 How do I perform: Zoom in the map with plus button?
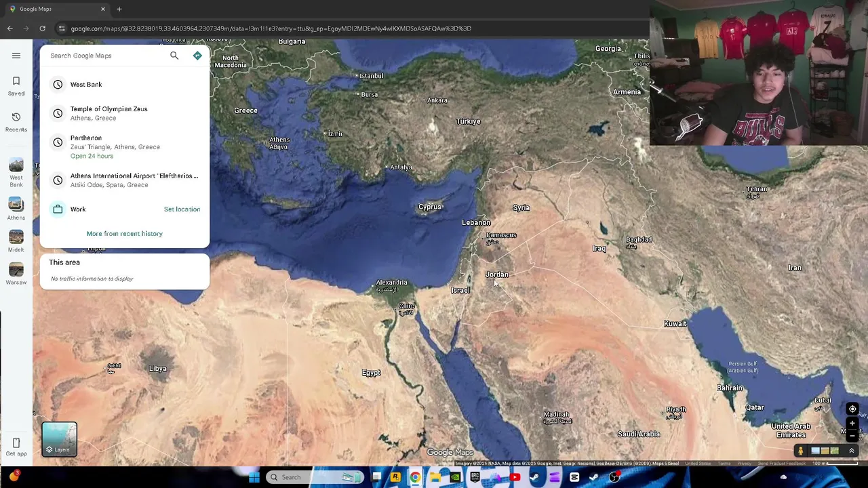click(x=852, y=424)
